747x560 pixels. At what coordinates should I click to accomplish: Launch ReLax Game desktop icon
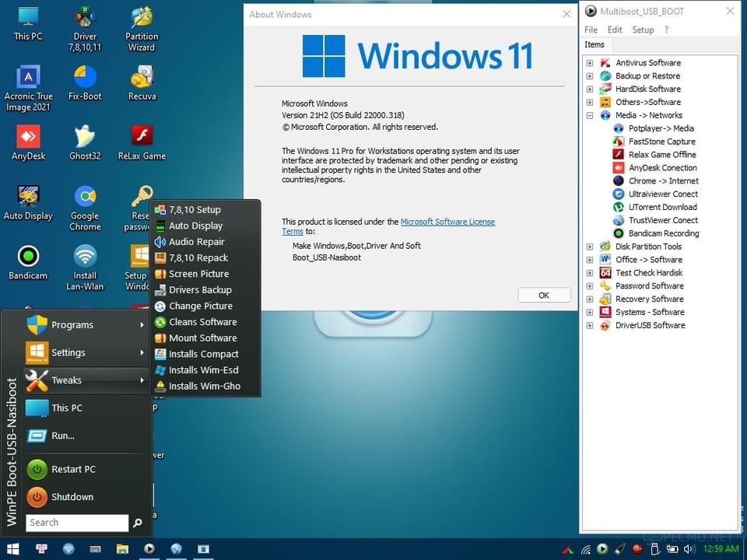click(x=142, y=143)
